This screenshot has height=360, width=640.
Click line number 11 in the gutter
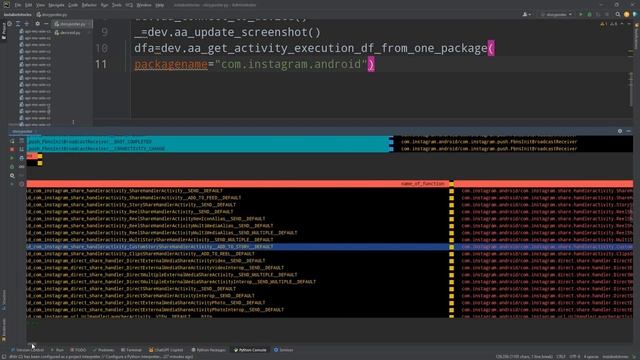[101, 64]
